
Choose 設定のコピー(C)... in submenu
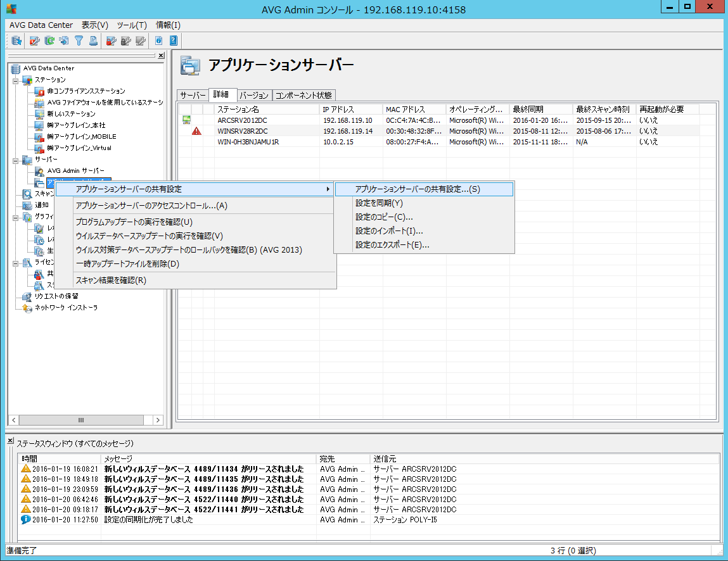[x=424, y=217]
